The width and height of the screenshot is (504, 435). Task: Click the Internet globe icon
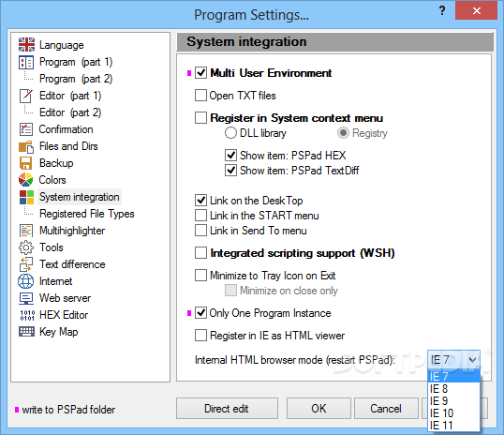coord(26,281)
